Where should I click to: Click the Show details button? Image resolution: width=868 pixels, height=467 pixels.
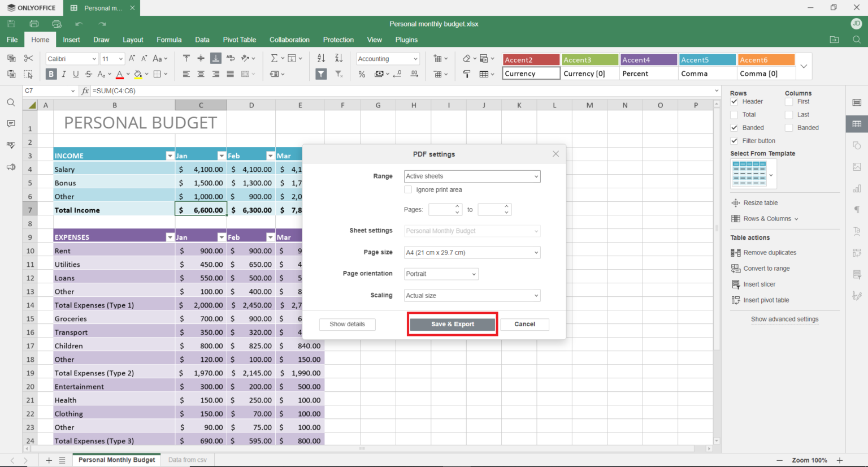pyautogui.click(x=347, y=324)
